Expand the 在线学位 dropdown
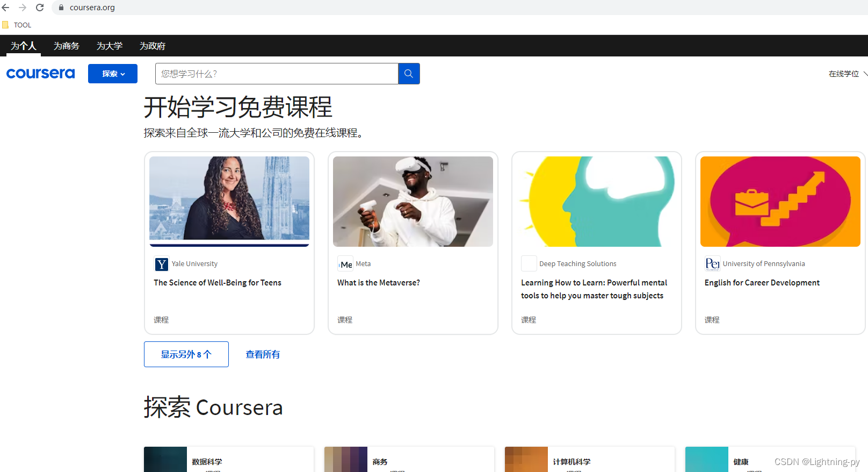Viewport: 868px width, 472px height. (848, 74)
